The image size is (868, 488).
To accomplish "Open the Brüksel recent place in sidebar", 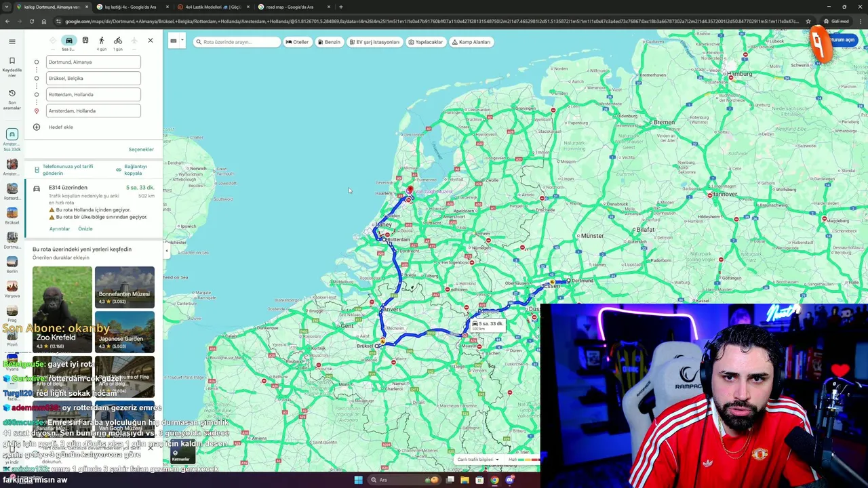I will (12, 216).
